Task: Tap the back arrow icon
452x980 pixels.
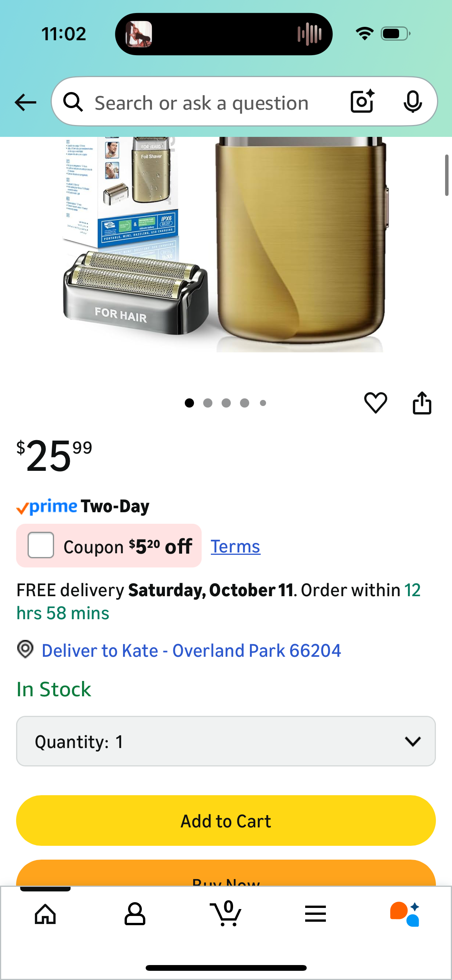Action: tap(25, 102)
